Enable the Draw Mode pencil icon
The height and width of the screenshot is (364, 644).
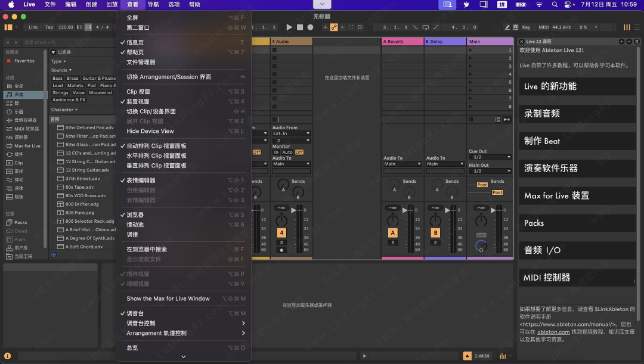[507, 27]
